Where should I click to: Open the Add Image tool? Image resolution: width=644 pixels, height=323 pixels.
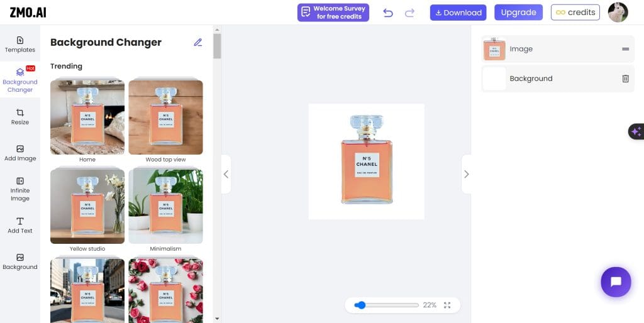point(19,153)
